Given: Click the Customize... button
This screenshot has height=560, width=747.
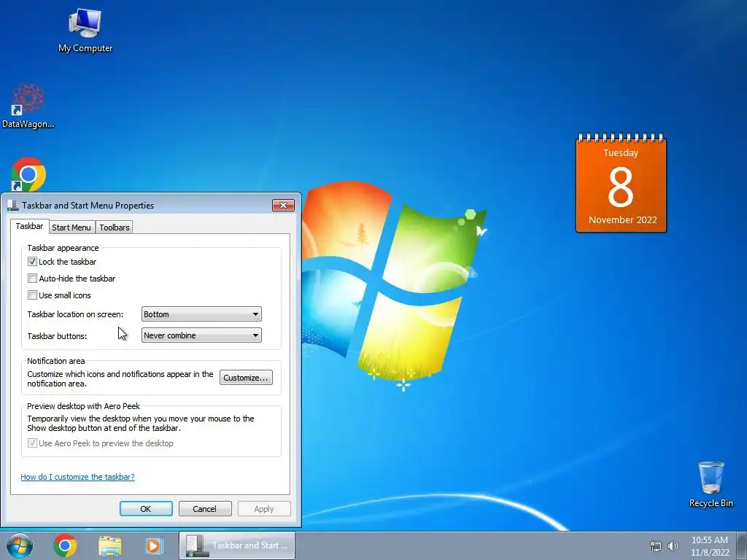Looking at the screenshot, I should [246, 378].
